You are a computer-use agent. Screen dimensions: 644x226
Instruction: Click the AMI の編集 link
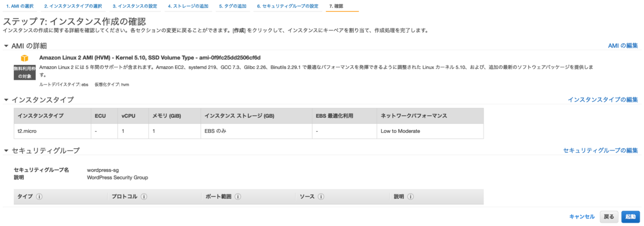tap(623, 46)
